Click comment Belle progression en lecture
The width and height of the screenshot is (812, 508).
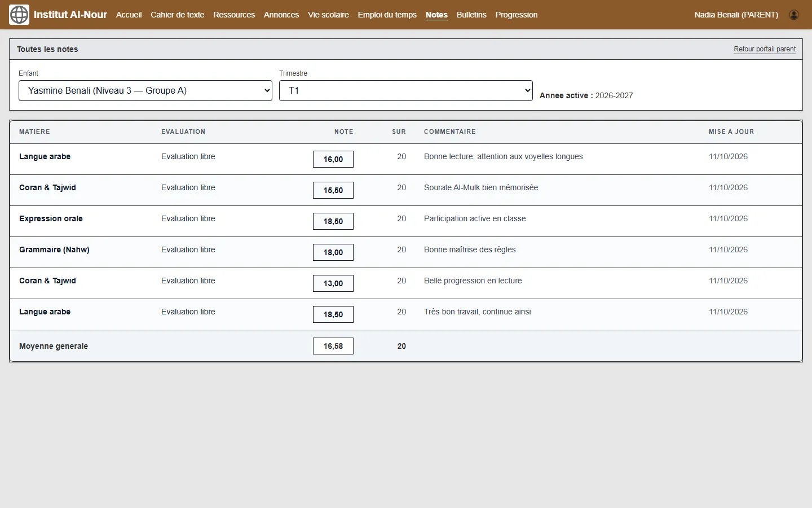473,281
